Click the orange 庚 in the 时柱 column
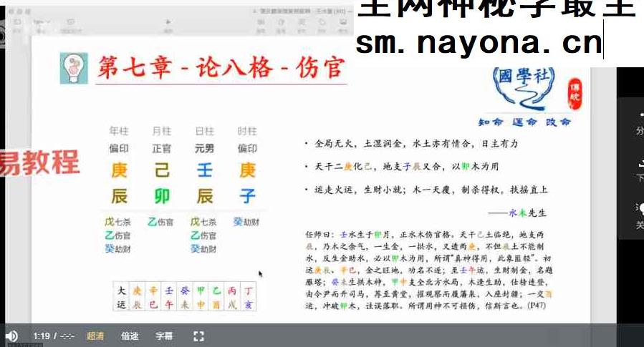 (248, 170)
